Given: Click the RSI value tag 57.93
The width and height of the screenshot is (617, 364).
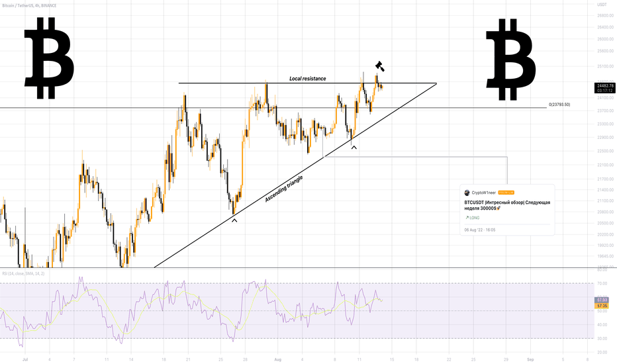Looking at the screenshot, I should [x=602, y=300].
